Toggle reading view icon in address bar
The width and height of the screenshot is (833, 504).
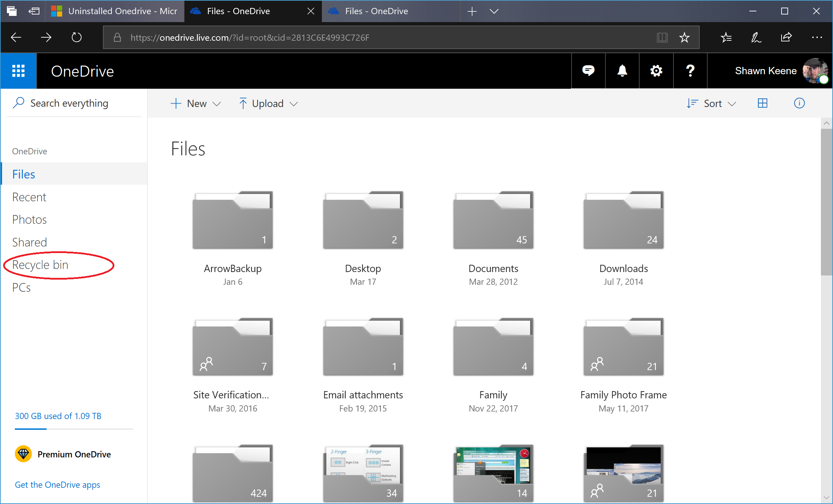pos(662,37)
